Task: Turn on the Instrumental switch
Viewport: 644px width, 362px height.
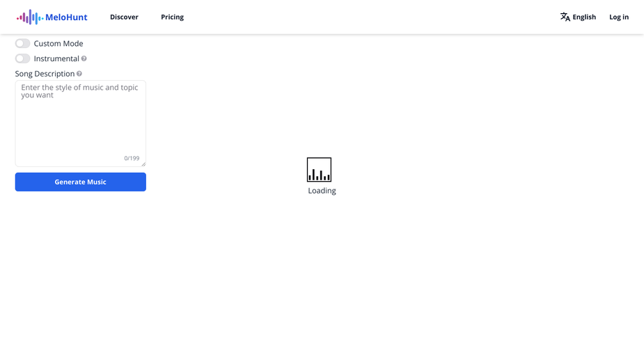Action: 23,59
